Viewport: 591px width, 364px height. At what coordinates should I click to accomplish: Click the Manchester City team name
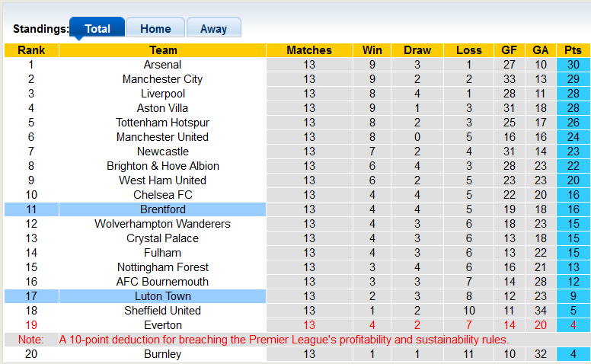(x=162, y=79)
